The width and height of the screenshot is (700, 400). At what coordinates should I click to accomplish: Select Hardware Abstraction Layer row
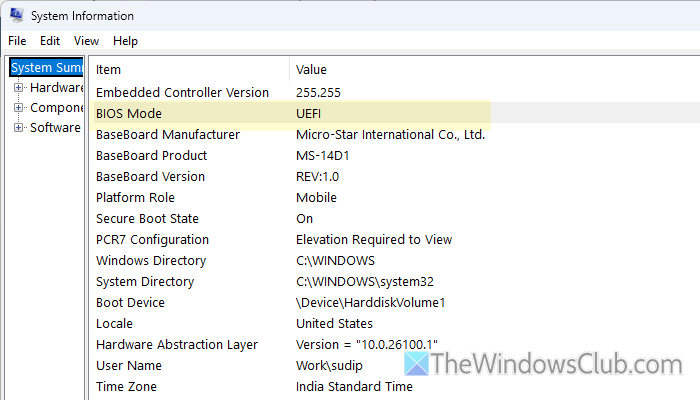(x=395, y=344)
